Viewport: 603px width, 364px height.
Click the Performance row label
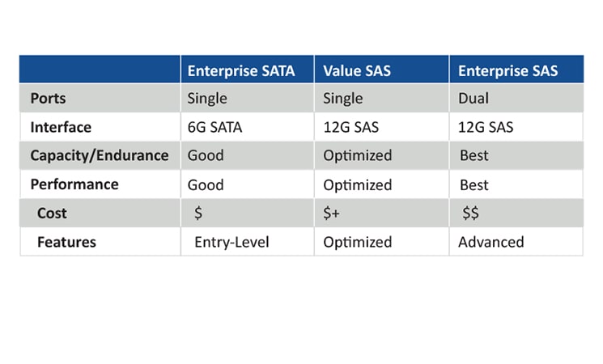[74, 184]
